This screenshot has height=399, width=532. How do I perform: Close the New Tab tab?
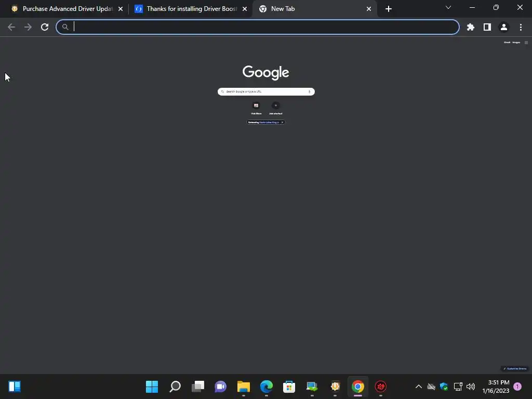point(369,9)
